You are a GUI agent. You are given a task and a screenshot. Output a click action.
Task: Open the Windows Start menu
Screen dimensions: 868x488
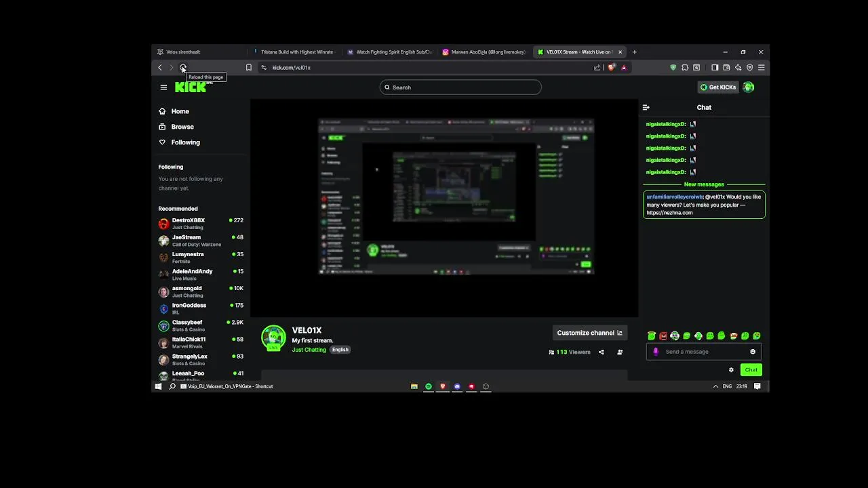159,386
